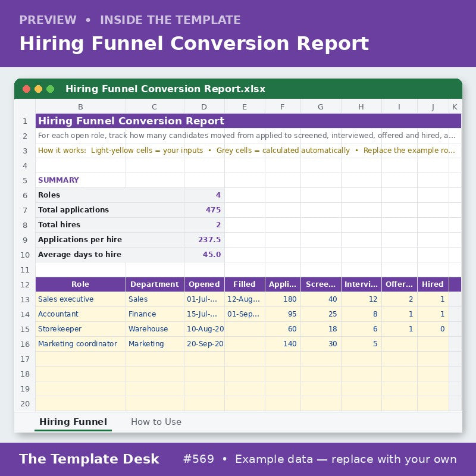This screenshot has height=476, width=476.
Task: Click the interviewed value 12
Action: [361, 299]
